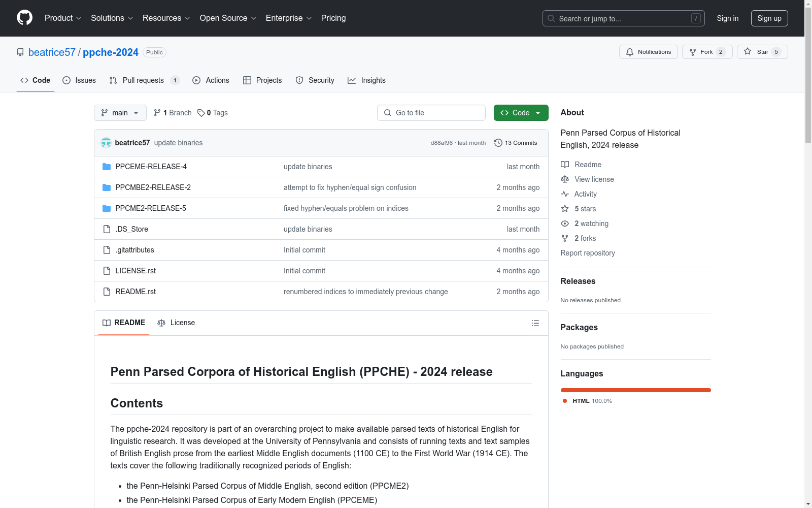Click the GitHub logo icon

click(x=24, y=18)
